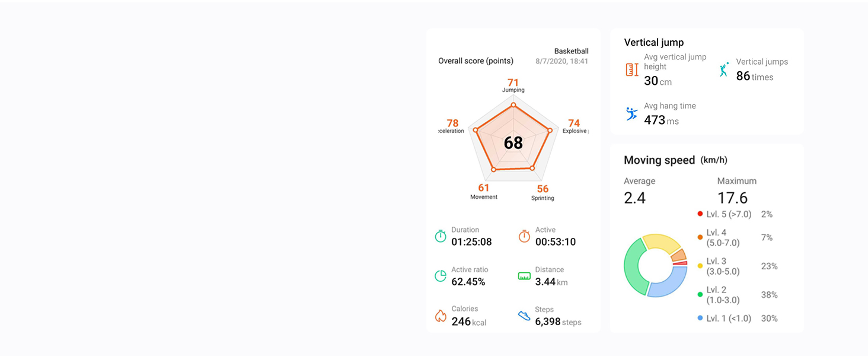Click the Active ratio pie icon
868x356 pixels.
point(441,276)
